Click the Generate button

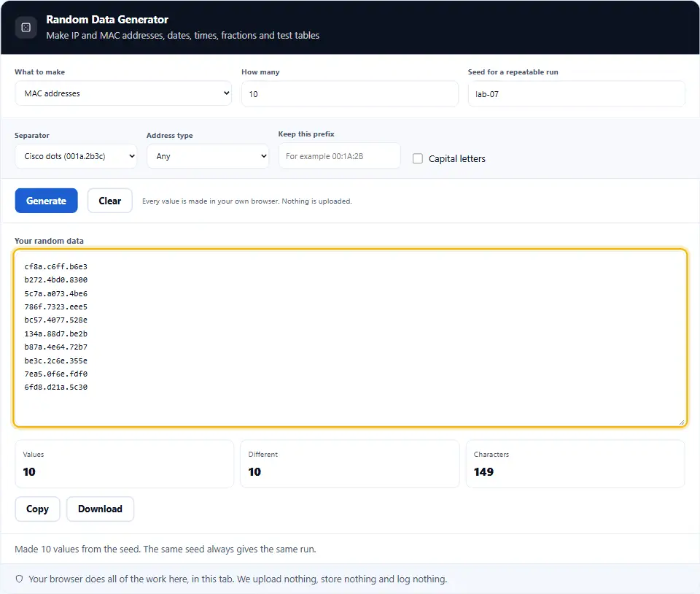47,201
